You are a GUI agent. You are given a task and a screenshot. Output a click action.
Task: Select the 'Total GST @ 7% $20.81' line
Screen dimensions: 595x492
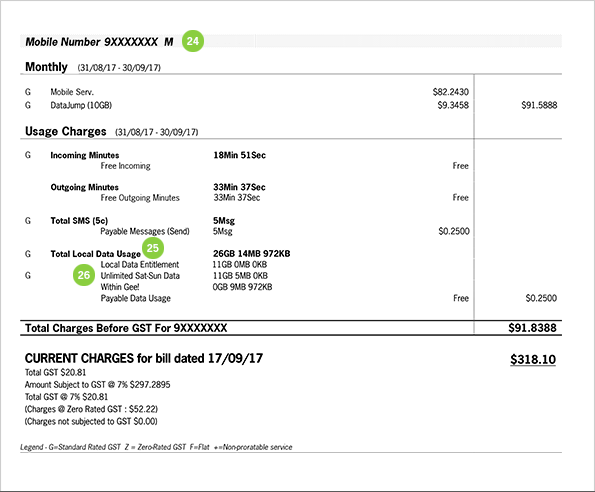tap(66, 397)
